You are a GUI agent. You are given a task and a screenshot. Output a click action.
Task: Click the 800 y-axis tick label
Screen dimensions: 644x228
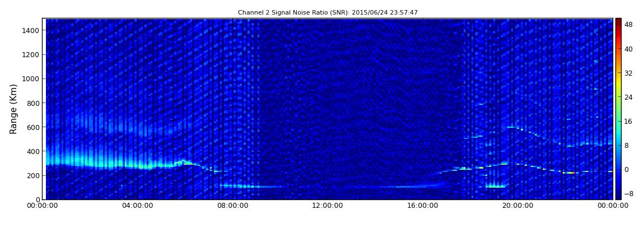pos(34,103)
